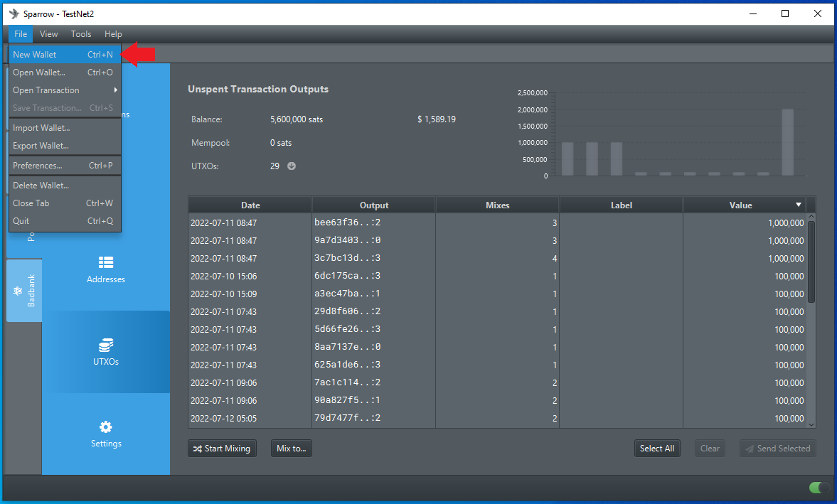Sort table by Mixes column header

498,205
